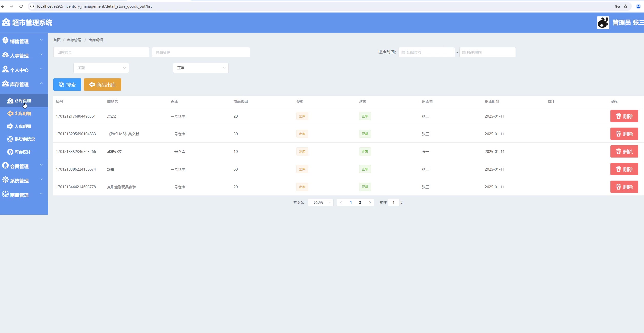Click the admin avatar image
The width and height of the screenshot is (644, 333).
pos(603,23)
